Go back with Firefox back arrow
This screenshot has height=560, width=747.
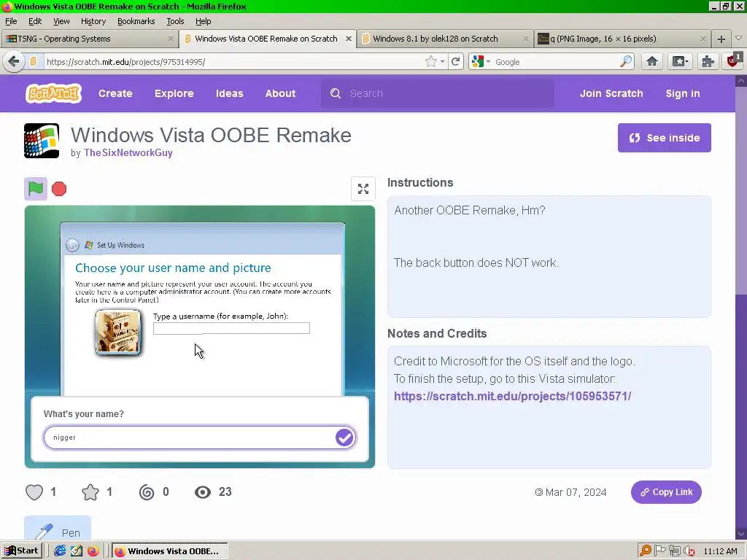(x=14, y=61)
